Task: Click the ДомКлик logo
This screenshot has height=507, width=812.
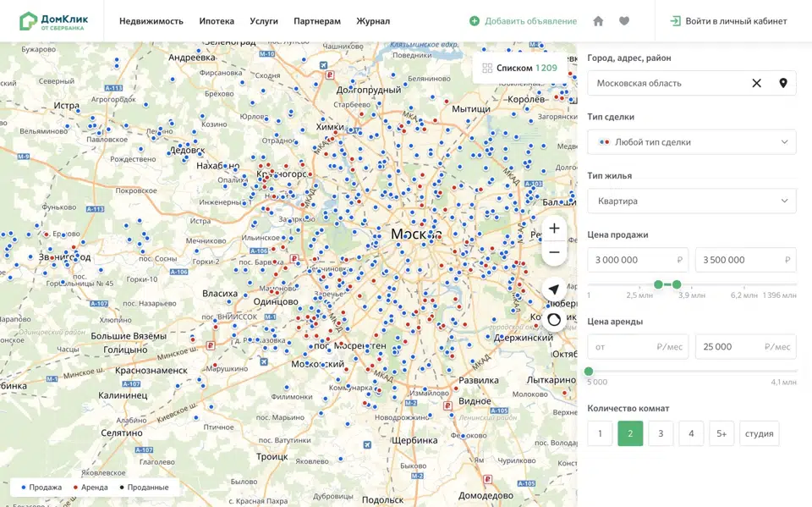Action: point(54,21)
